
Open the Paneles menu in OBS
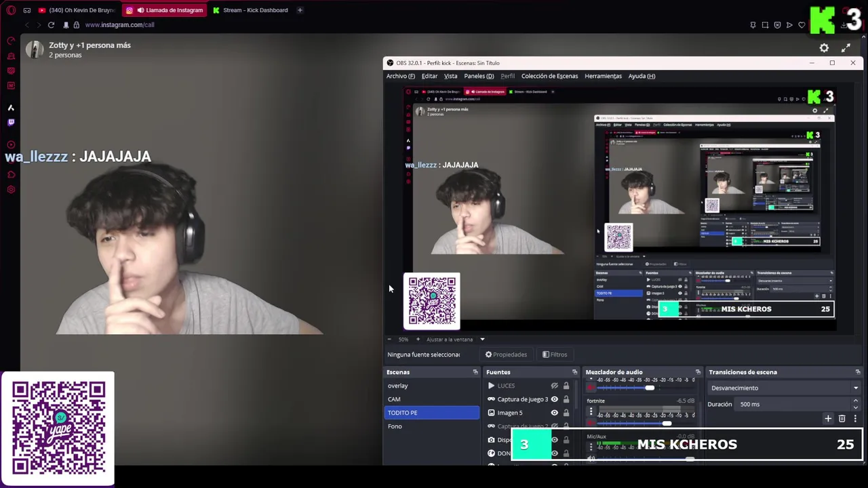coord(479,76)
